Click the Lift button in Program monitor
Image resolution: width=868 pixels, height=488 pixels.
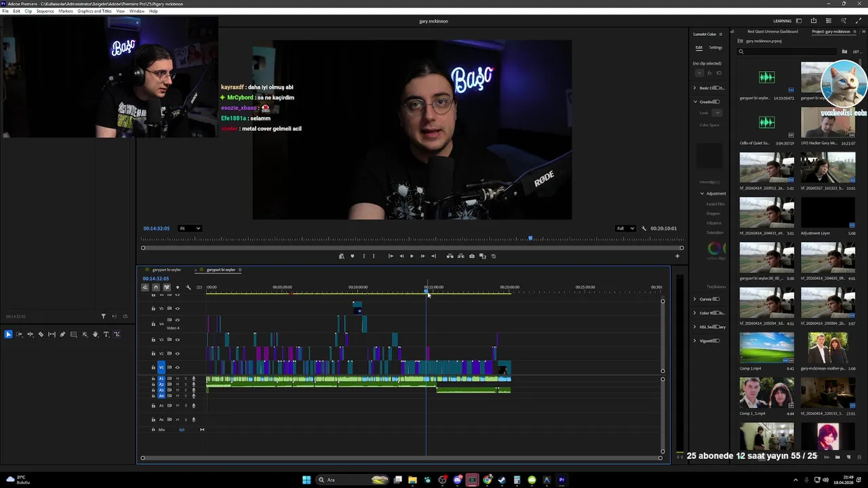[450, 256]
